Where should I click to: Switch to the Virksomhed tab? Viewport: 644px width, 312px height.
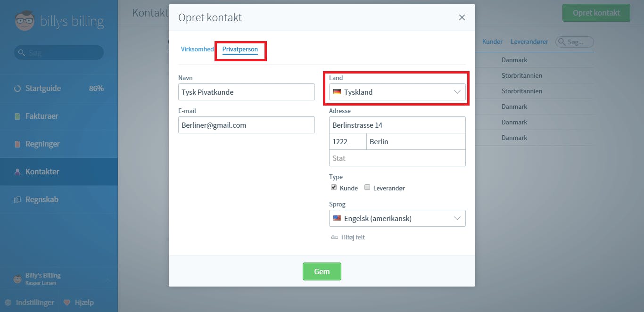pos(197,49)
